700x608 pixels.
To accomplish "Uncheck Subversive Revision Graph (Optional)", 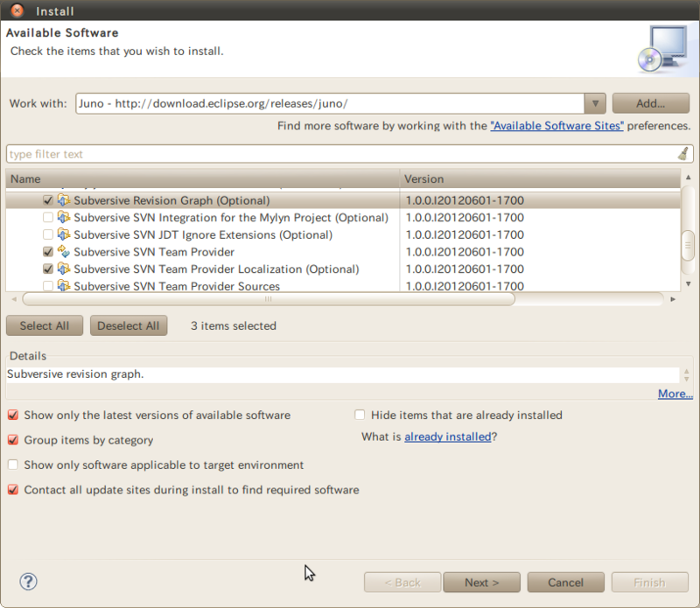I will [48, 200].
